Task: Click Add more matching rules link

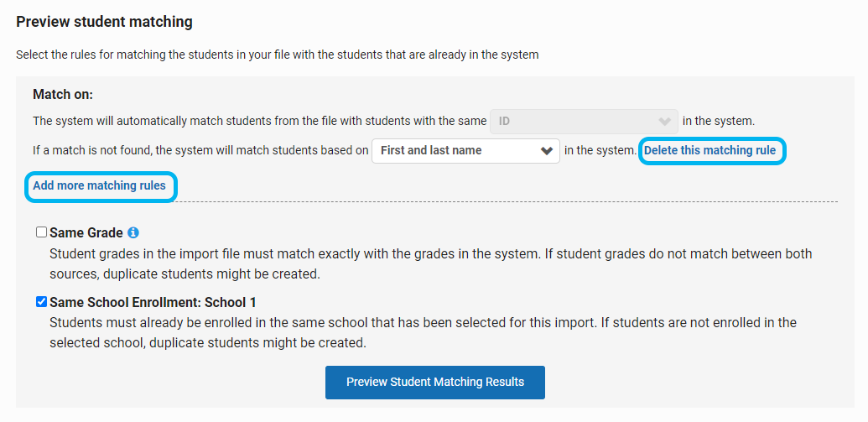Action: click(x=99, y=185)
